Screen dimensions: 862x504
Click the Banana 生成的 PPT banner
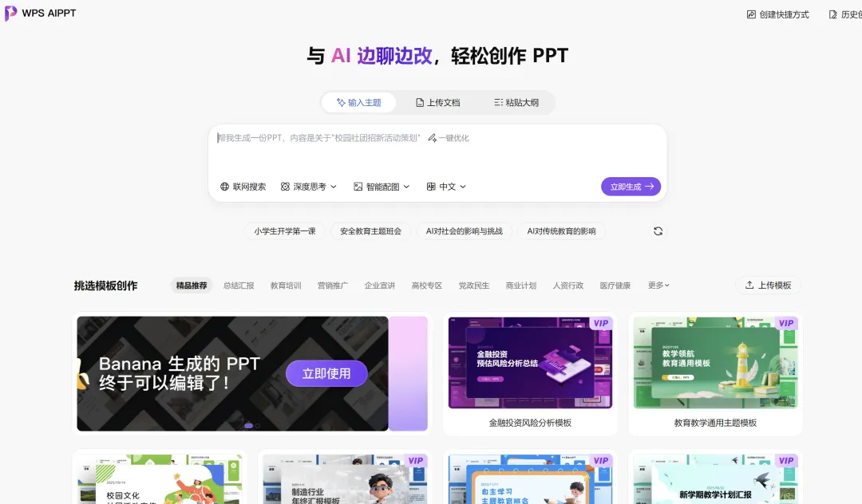click(232, 374)
